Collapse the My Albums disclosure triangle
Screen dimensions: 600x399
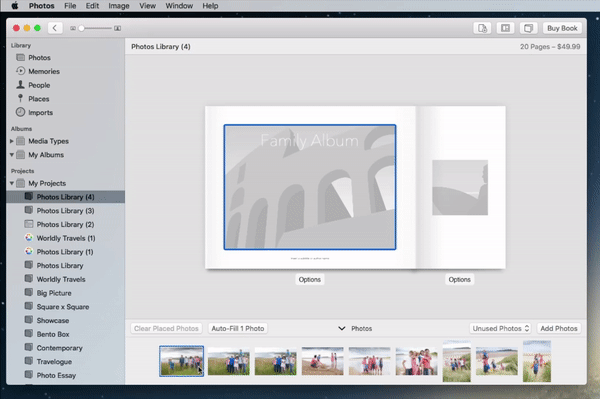[x=11, y=155]
